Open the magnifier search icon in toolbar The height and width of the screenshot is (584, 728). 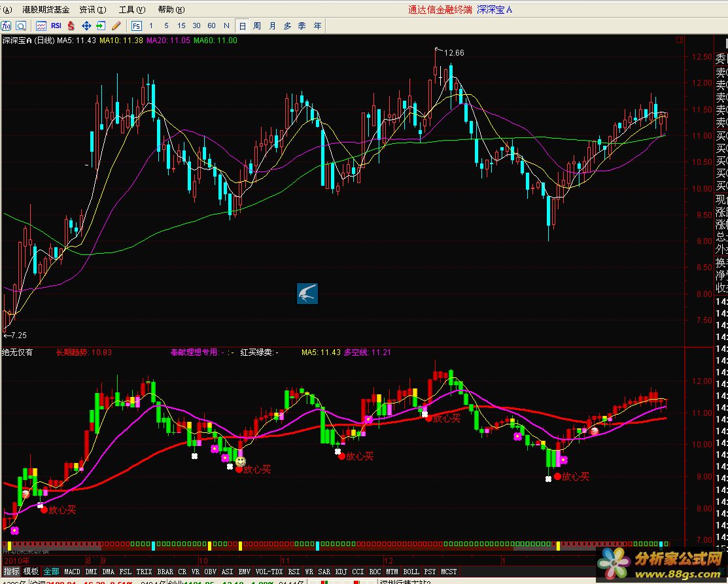[x=21, y=26]
